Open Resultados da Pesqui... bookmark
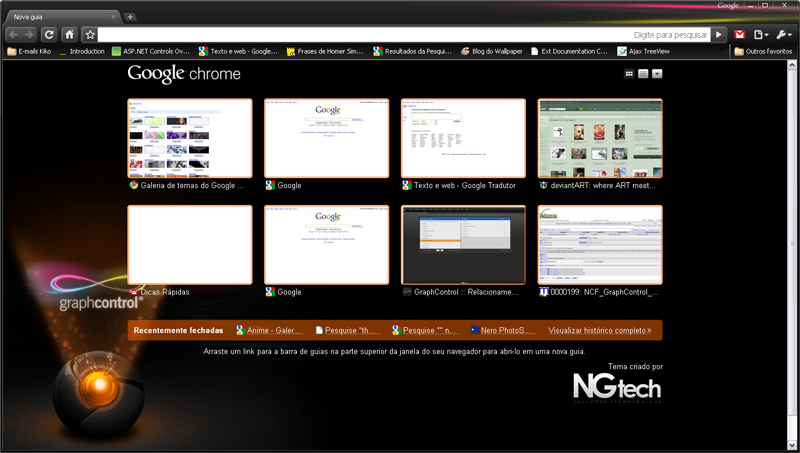Screen dimensions: 800x453 (x=412, y=51)
